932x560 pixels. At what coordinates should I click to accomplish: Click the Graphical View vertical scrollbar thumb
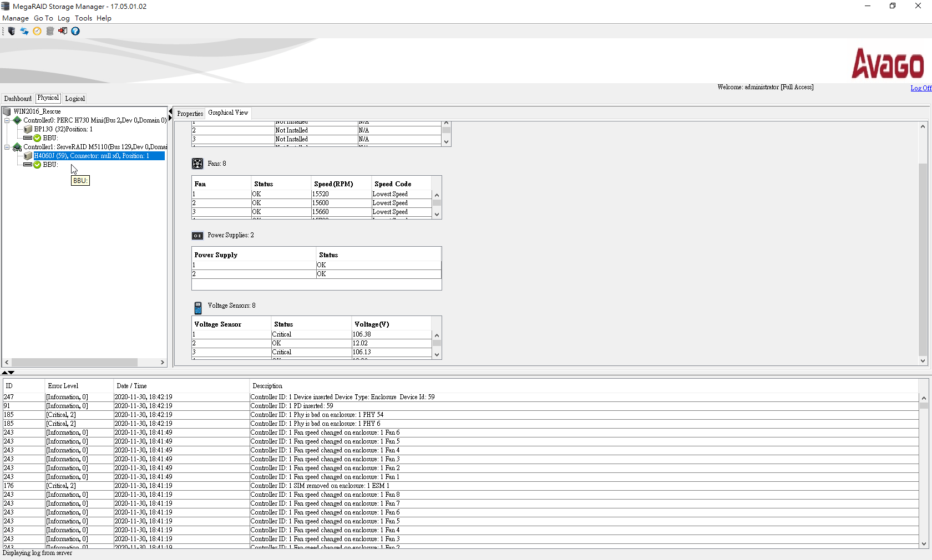pyautogui.click(x=923, y=259)
